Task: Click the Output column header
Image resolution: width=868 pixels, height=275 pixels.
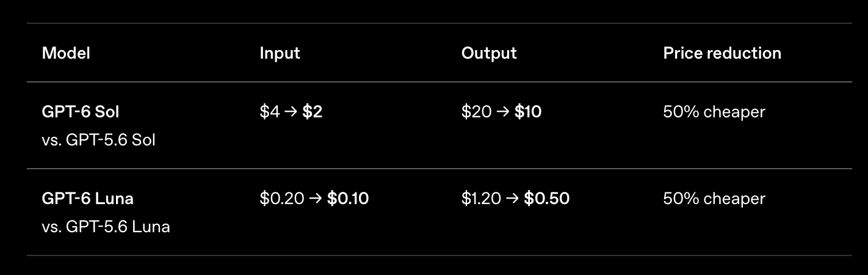Action: (489, 53)
